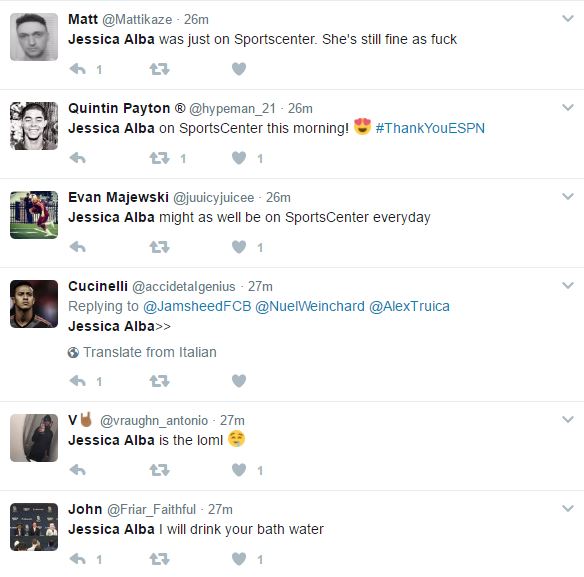Show the options menu for John's tweet
584x577 pixels.
pos(568,508)
